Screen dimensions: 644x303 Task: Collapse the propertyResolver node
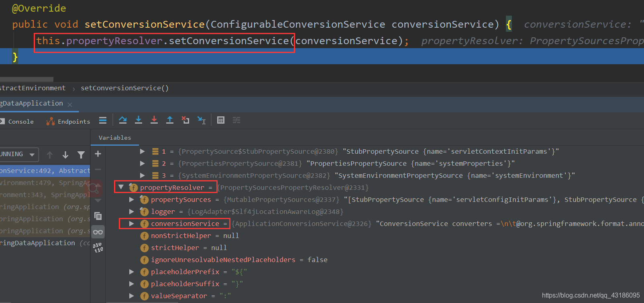(121, 187)
